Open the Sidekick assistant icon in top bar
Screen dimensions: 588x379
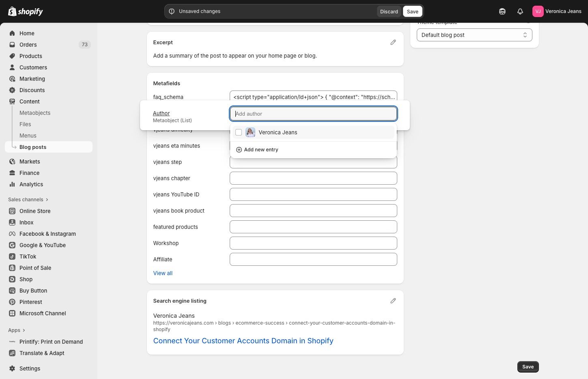(x=502, y=11)
